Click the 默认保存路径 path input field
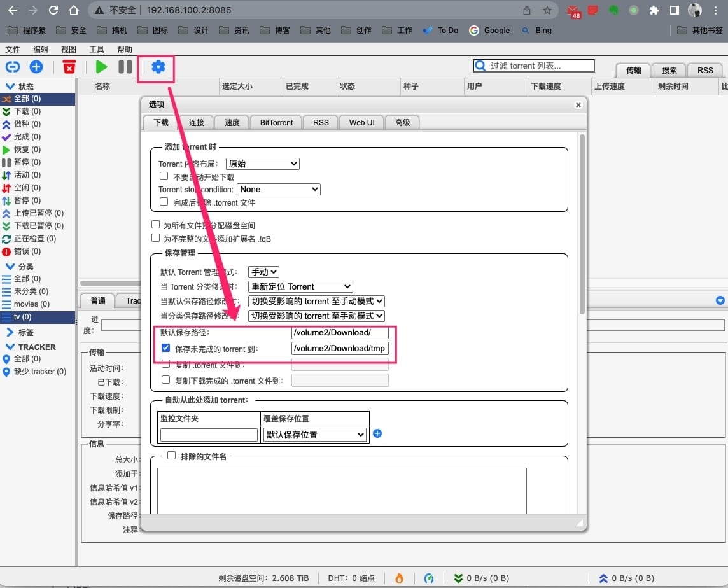The image size is (728, 588). [339, 333]
